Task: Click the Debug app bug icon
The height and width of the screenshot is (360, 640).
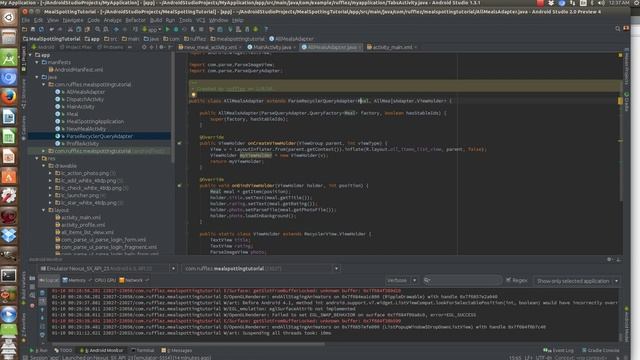Action: point(176,29)
